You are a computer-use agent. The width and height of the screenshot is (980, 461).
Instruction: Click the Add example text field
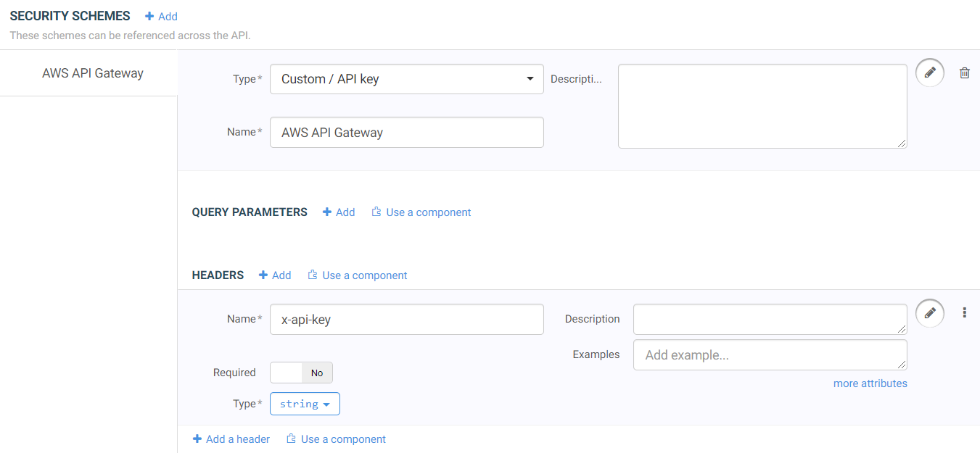[769, 355]
